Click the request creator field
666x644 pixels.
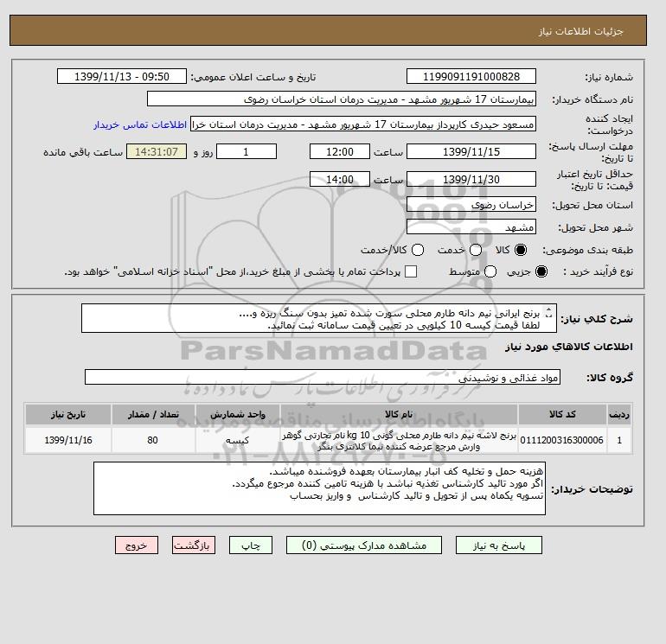pos(363,124)
